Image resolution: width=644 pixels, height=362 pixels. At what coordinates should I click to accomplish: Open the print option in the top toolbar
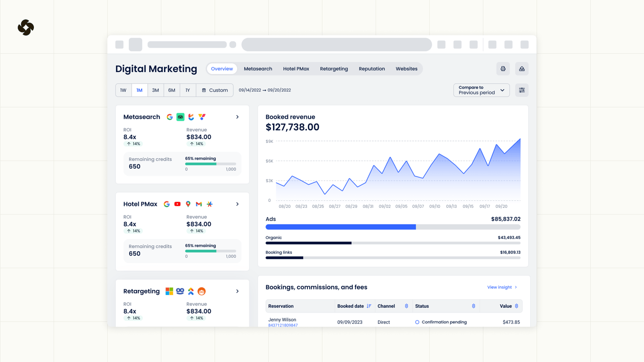coord(503,68)
